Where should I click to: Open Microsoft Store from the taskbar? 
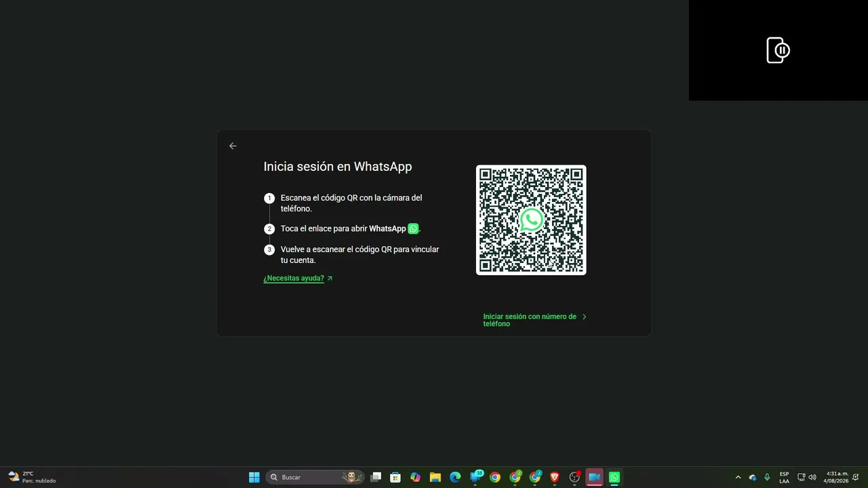click(x=395, y=477)
